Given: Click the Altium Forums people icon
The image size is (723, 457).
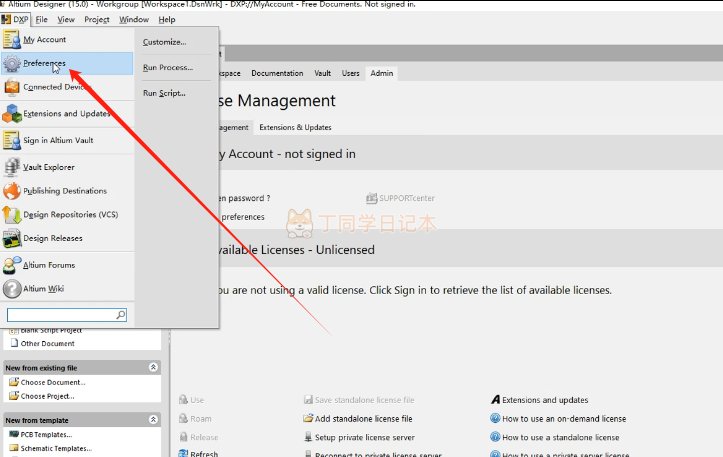Looking at the screenshot, I should click(12, 265).
